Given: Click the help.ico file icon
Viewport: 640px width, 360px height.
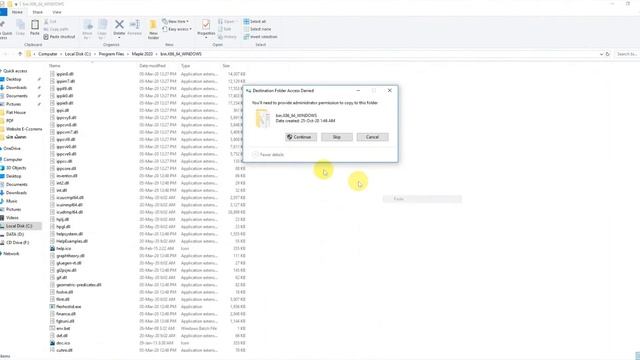Looking at the screenshot, I should [x=52, y=248].
